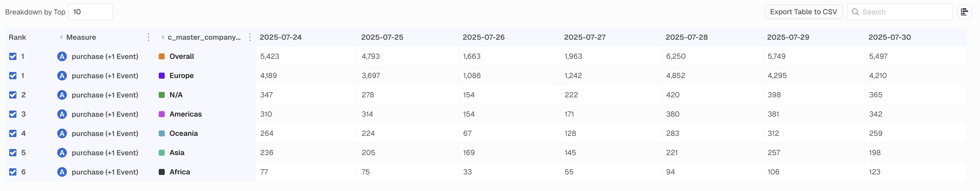Viewport: 980px width, 191px height.
Task: Click the chart layout icon beside Search
Action: click(964, 12)
